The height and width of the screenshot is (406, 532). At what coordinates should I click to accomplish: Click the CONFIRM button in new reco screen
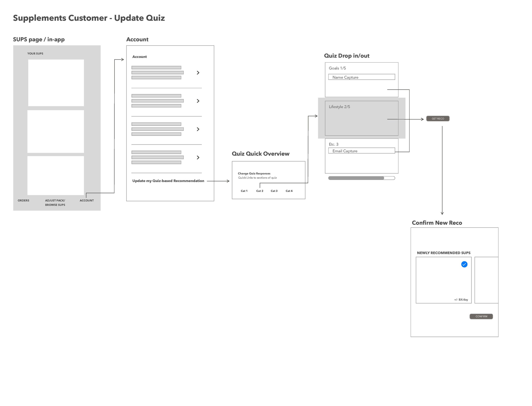click(x=481, y=316)
